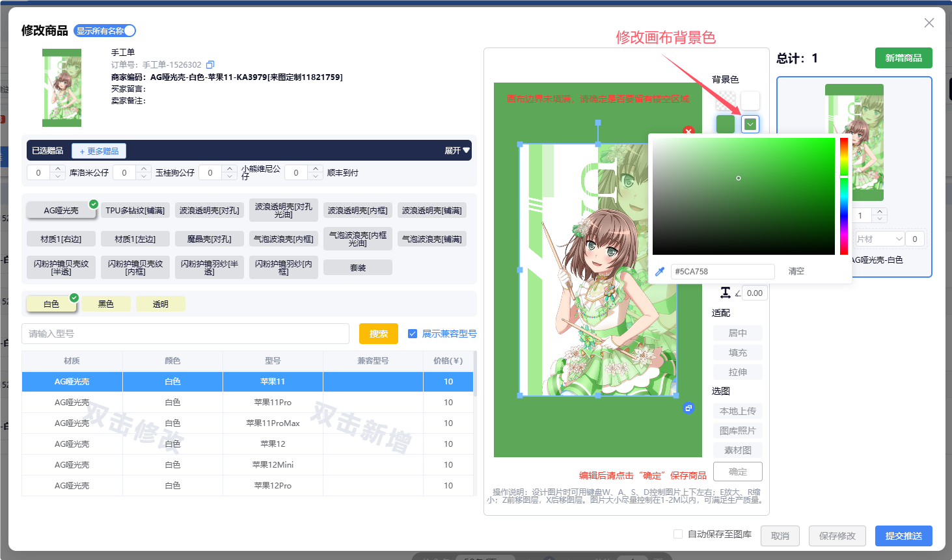
Task: Select 波浪透明壳[对孔] material
Action: point(210,211)
